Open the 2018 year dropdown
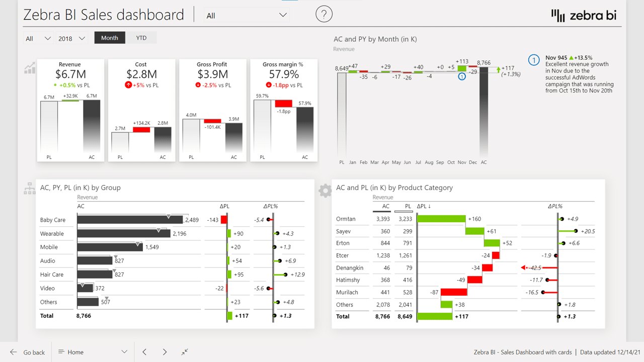Image resolution: width=644 pixels, height=362 pixels. (71, 38)
